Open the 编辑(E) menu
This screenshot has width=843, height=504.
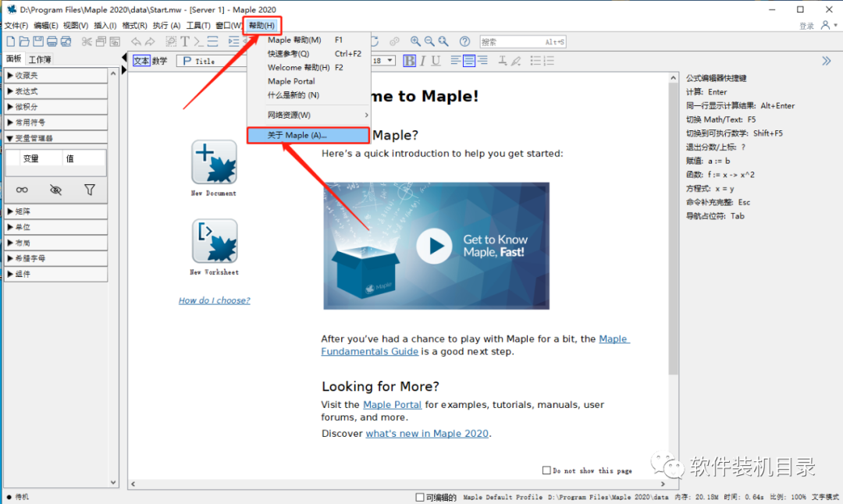46,25
